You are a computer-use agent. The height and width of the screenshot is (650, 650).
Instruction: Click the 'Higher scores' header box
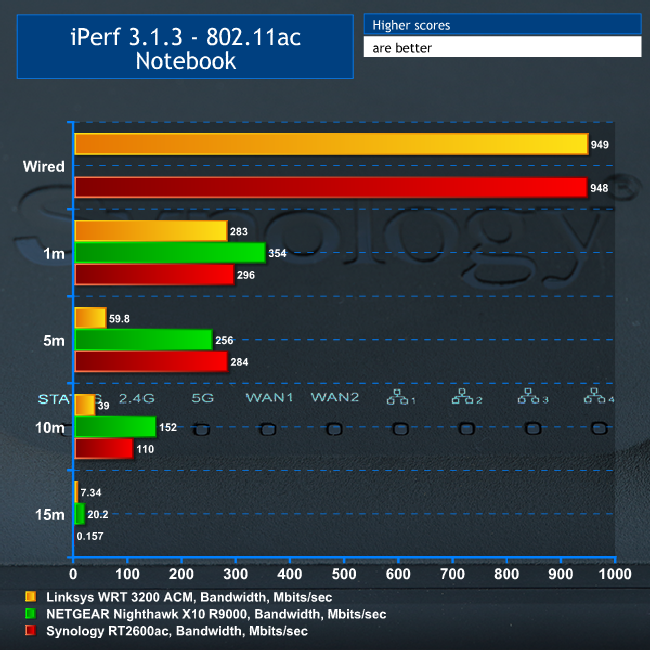(x=502, y=24)
